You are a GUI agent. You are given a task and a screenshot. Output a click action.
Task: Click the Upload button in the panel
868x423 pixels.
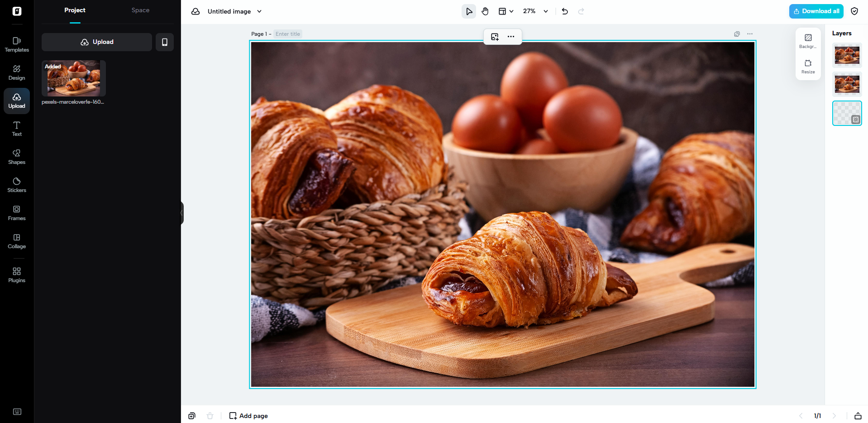(97, 42)
